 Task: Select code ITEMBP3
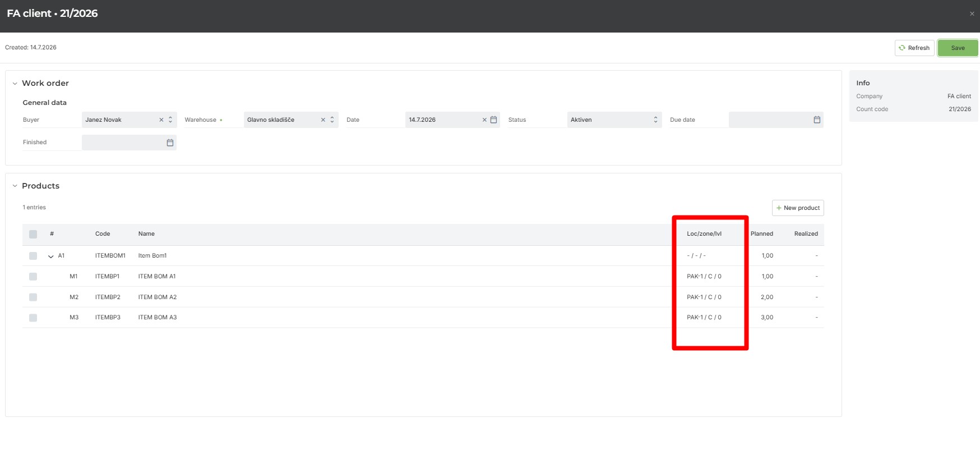[108, 318]
